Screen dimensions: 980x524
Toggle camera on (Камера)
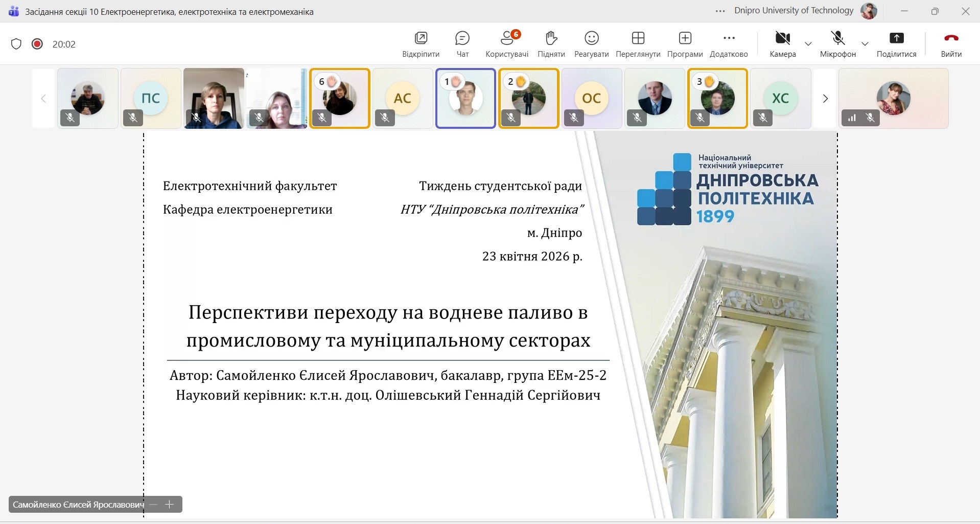point(782,43)
